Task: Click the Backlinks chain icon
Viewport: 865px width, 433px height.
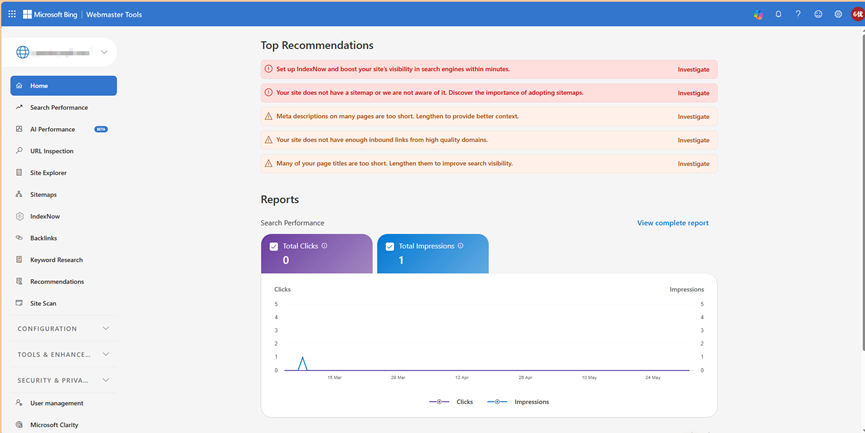Action: coord(19,238)
